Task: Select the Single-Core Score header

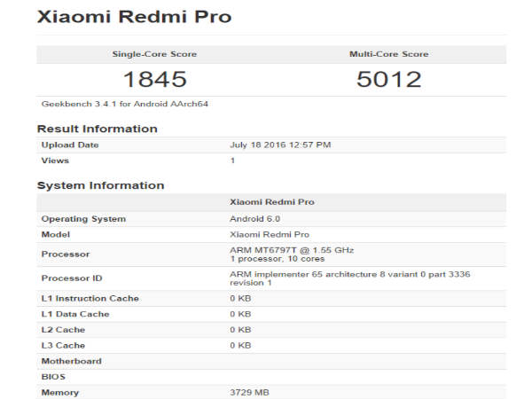Action: coord(154,54)
